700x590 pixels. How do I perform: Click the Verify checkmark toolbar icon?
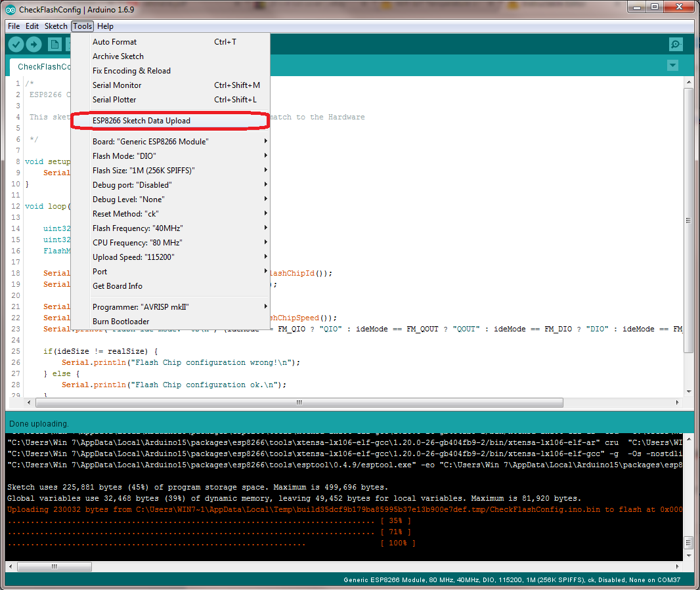[x=16, y=44]
